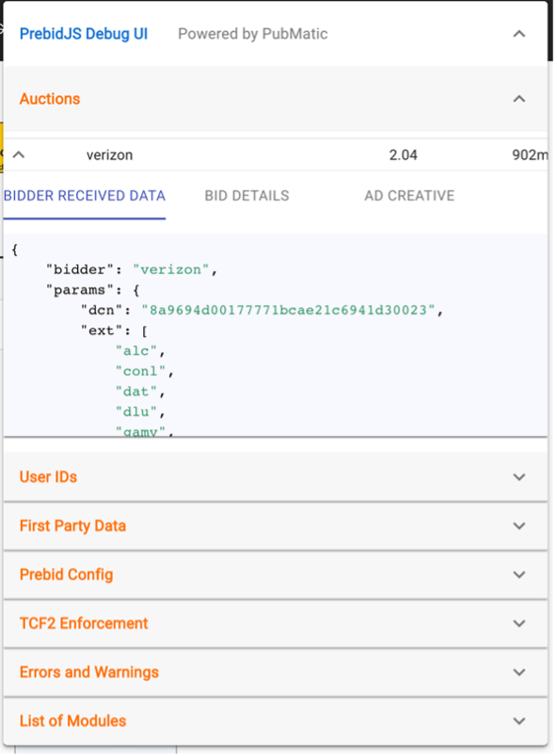Collapse the PrebidJS Debug UI panel chevron
Image resolution: width=557 pixels, height=756 pixels.
519,34
